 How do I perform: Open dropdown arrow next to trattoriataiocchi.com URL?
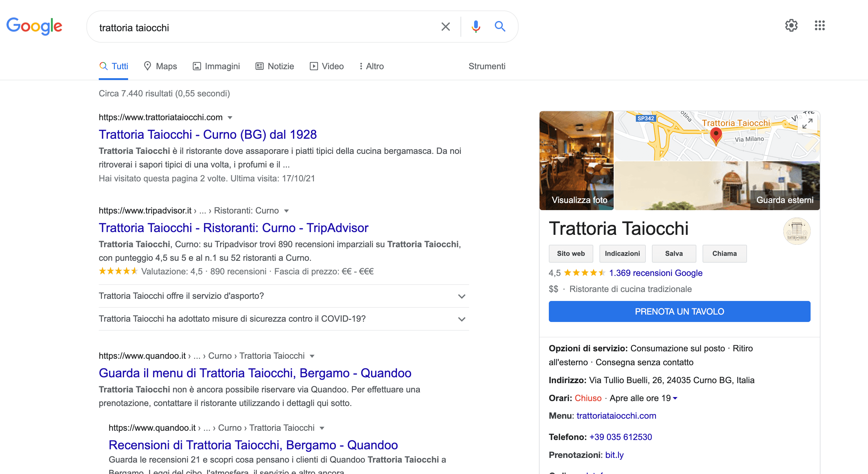tap(230, 118)
